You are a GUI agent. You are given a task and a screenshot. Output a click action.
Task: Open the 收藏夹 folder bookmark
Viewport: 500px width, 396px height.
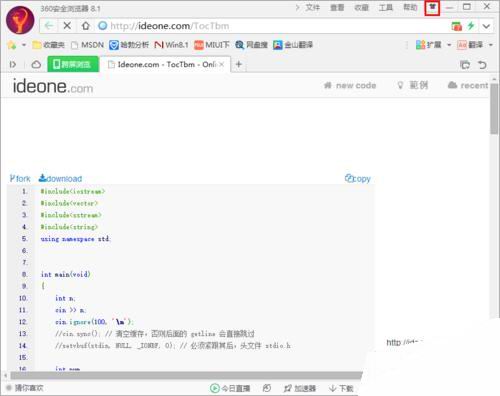pyautogui.click(x=48, y=45)
